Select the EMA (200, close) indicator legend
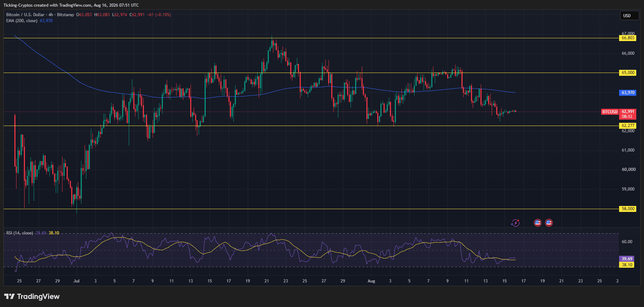 (x=22, y=21)
